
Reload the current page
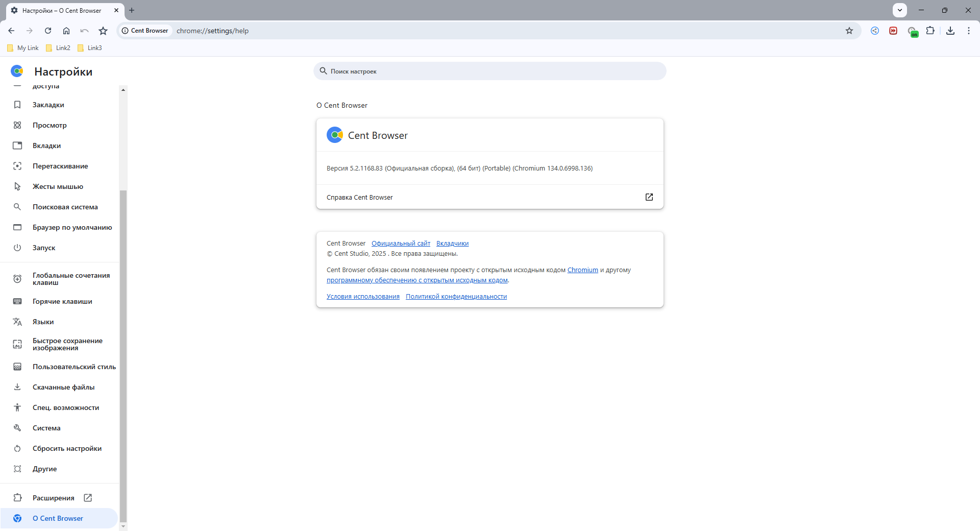(48, 31)
